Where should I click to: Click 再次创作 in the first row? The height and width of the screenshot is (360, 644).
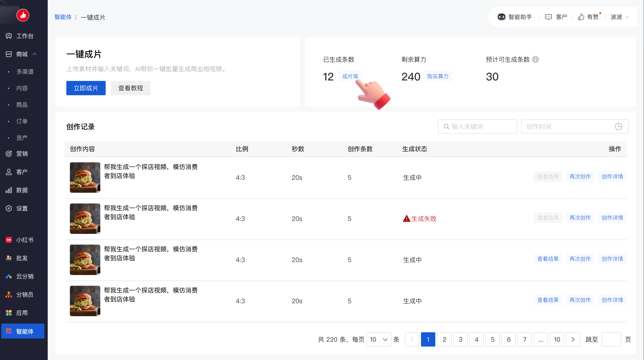click(x=580, y=176)
